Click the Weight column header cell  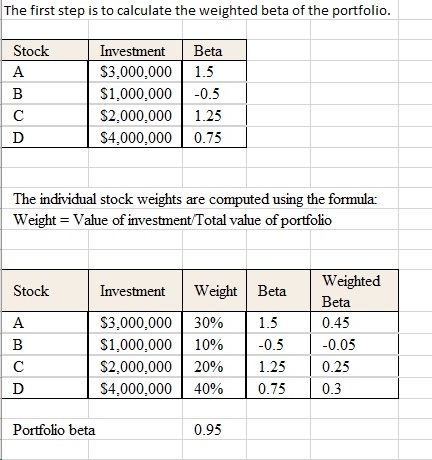click(214, 291)
